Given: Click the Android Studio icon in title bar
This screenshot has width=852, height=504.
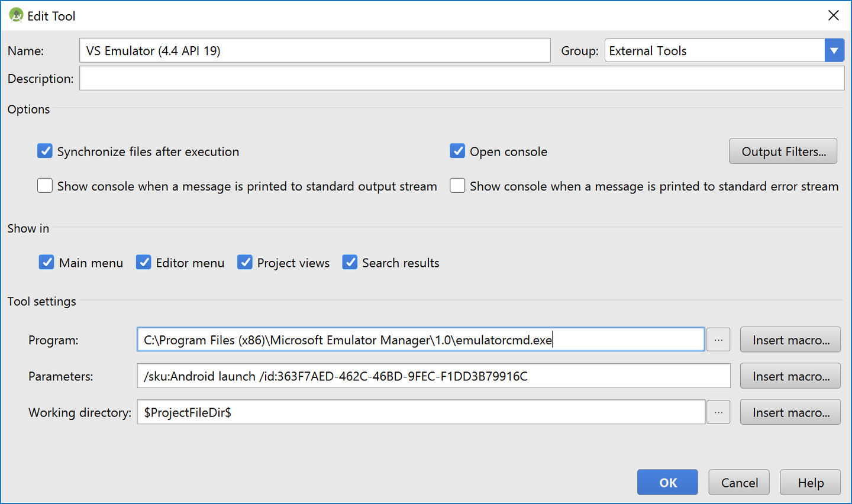Looking at the screenshot, I should (16, 15).
